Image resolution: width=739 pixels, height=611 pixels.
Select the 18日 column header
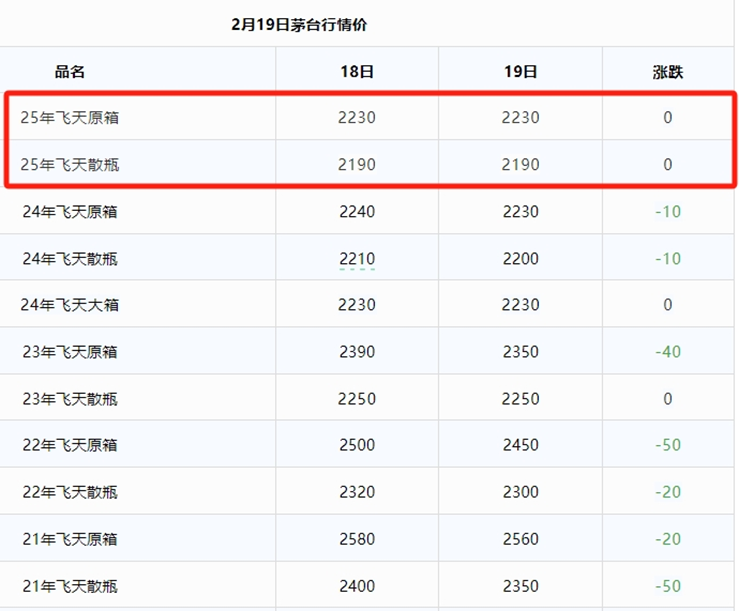pos(357,72)
